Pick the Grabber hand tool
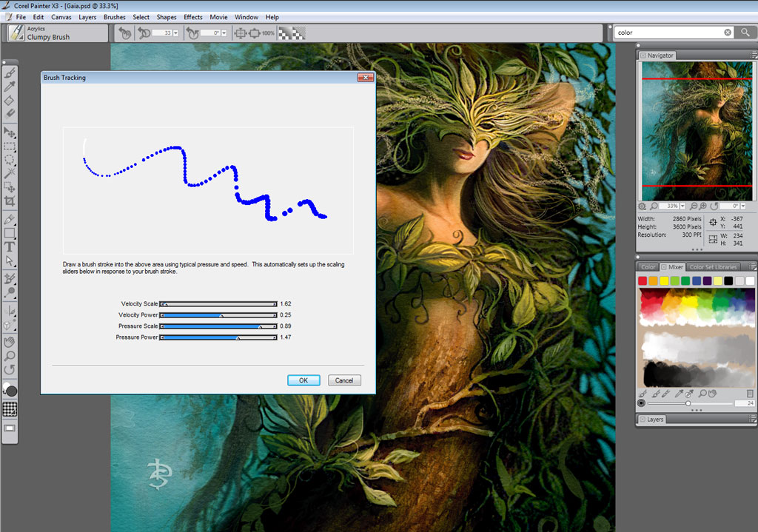 click(10, 341)
